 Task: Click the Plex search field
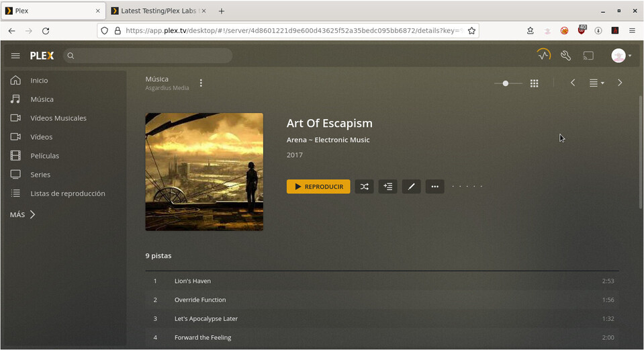148,56
